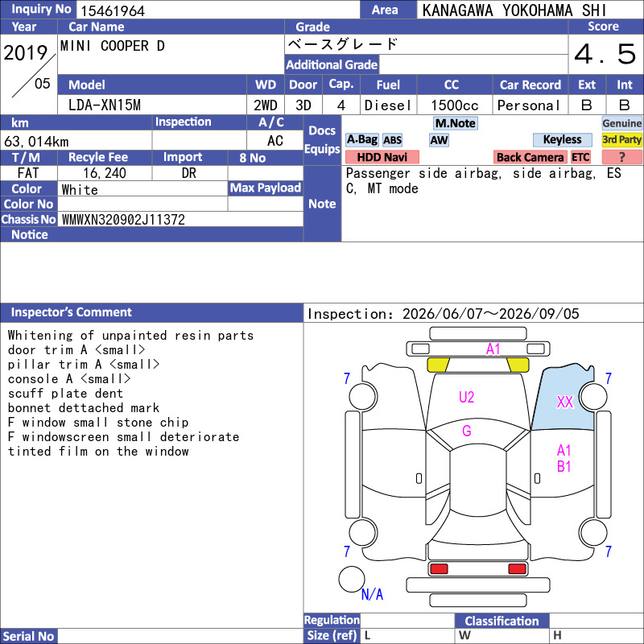Click the left red tail light

tap(439, 569)
